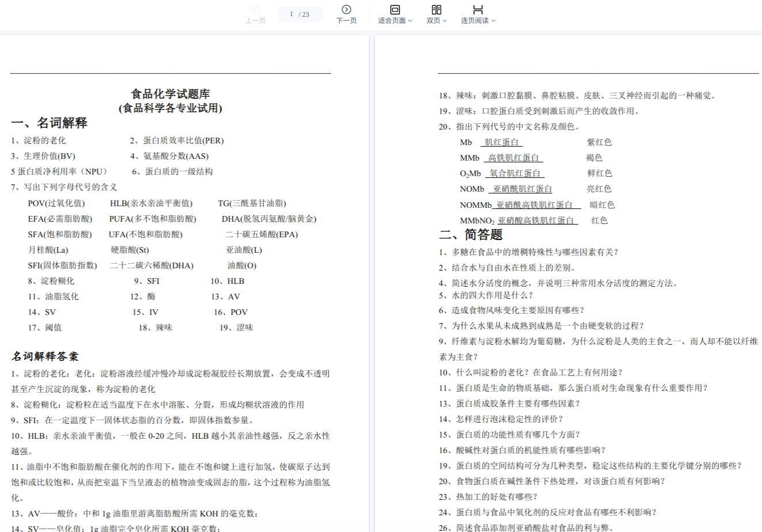762x532 pixels.
Task: Click the underlined 亚硝酰肌红蛋白 beside NOMb
Action: (522, 189)
